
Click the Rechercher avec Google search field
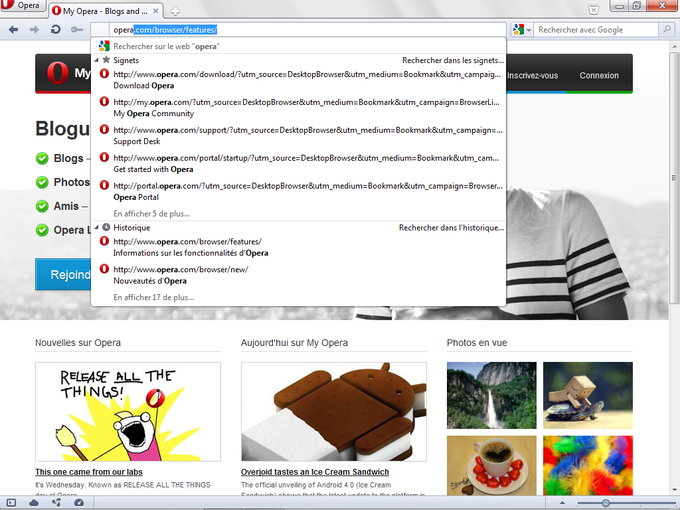tap(596, 29)
